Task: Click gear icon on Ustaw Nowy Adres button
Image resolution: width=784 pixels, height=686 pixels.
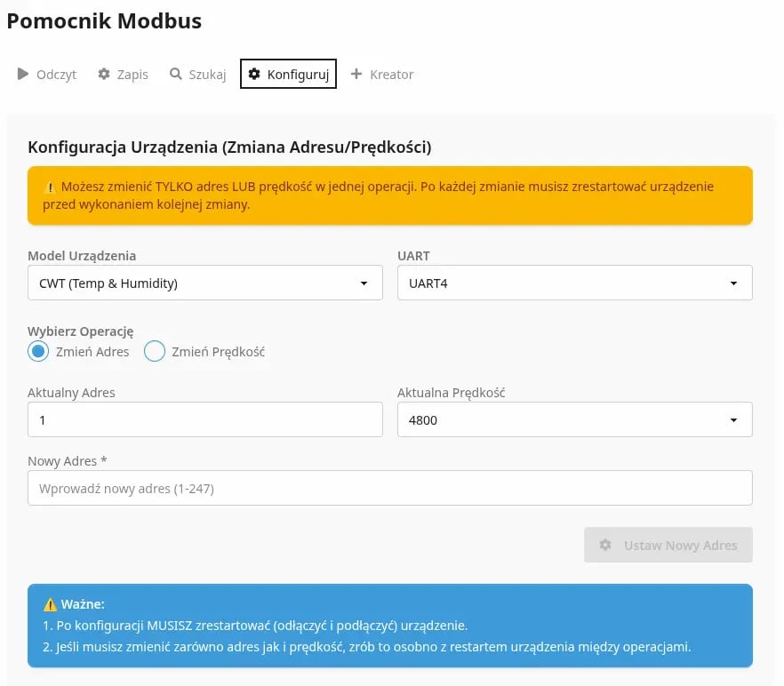Action: point(605,545)
